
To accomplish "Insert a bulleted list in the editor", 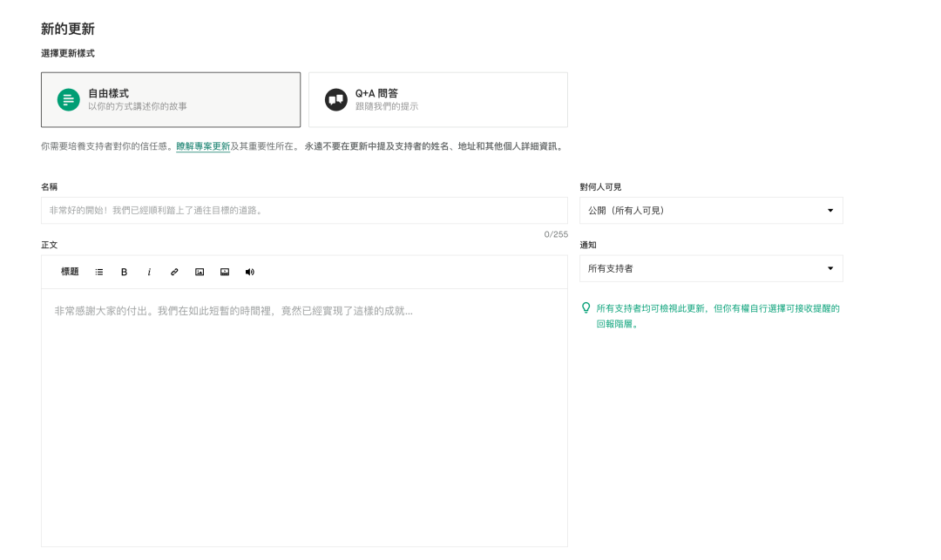I will click(99, 272).
